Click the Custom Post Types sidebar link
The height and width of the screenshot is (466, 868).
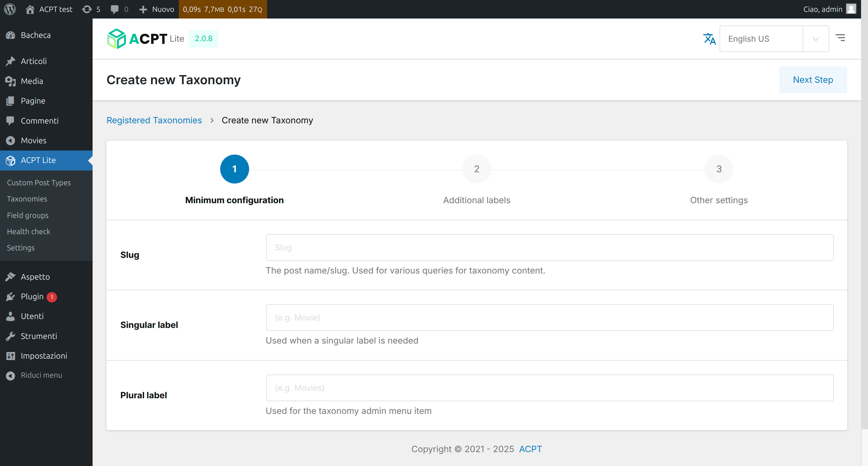click(x=38, y=183)
